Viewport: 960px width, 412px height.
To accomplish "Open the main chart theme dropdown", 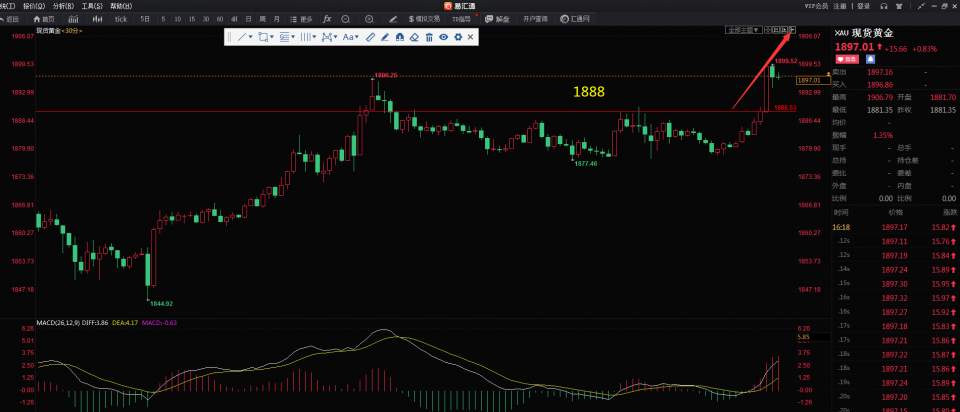I will click(743, 29).
